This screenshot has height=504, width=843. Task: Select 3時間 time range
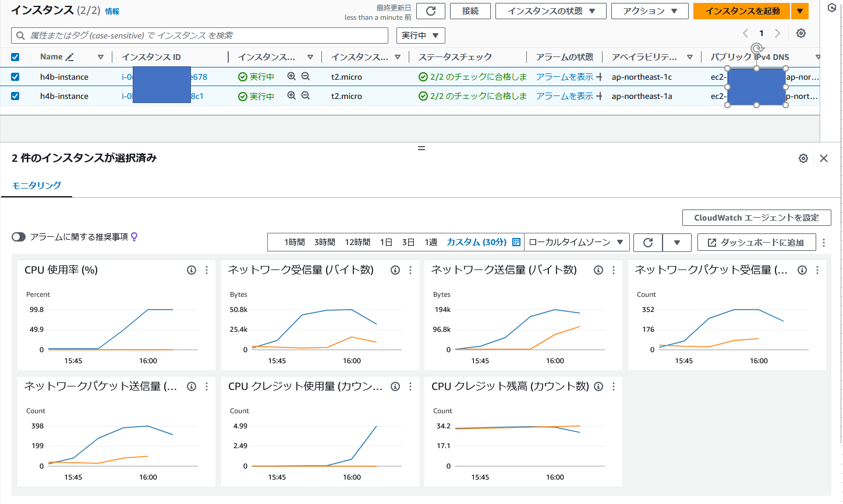coord(325,242)
